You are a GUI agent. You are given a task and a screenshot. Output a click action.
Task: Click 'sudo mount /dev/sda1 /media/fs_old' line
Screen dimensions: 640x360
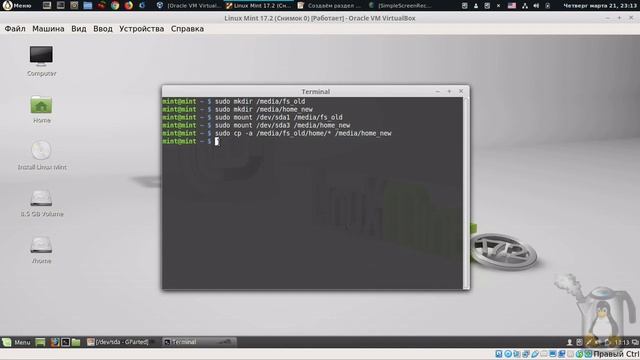click(x=279, y=117)
